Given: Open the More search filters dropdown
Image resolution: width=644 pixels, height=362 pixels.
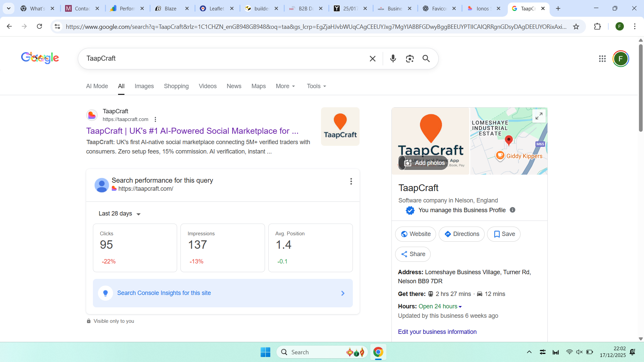Looking at the screenshot, I should pyautogui.click(x=285, y=86).
